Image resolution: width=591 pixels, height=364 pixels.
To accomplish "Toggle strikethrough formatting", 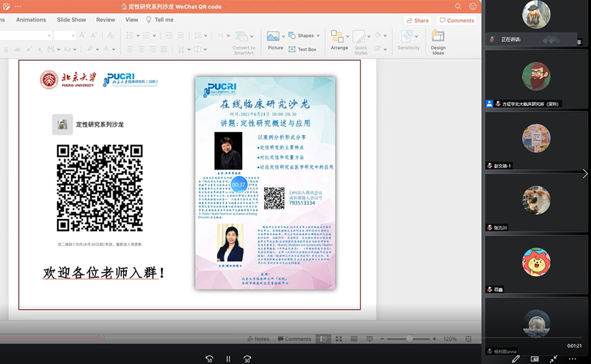I will pos(17,49).
